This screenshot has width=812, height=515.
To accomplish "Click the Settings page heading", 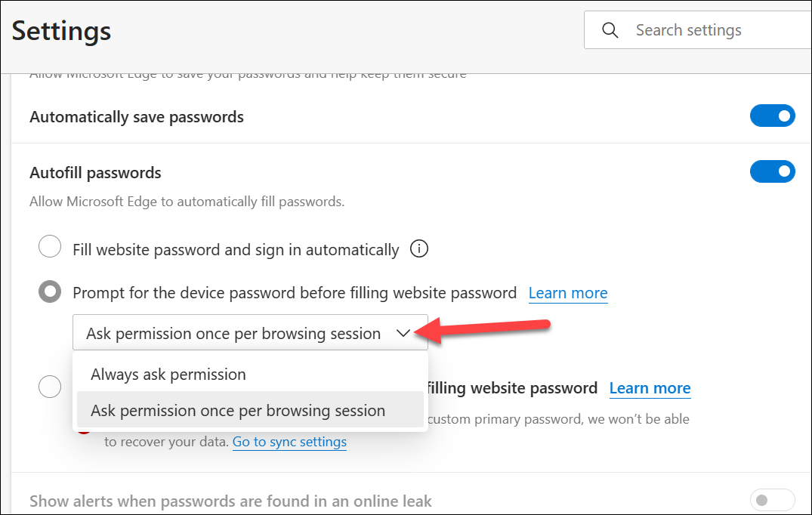I will 62,31.
